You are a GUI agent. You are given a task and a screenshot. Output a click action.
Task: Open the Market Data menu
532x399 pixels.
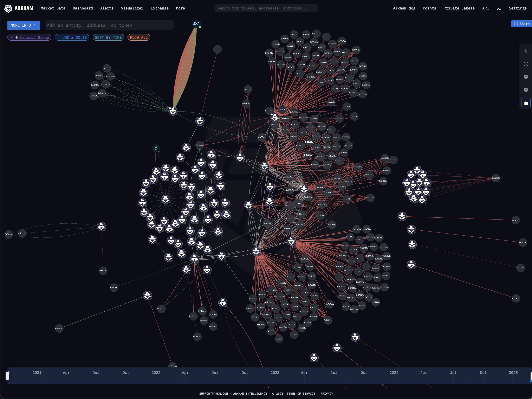pyautogui.click(x=53, y=8)
